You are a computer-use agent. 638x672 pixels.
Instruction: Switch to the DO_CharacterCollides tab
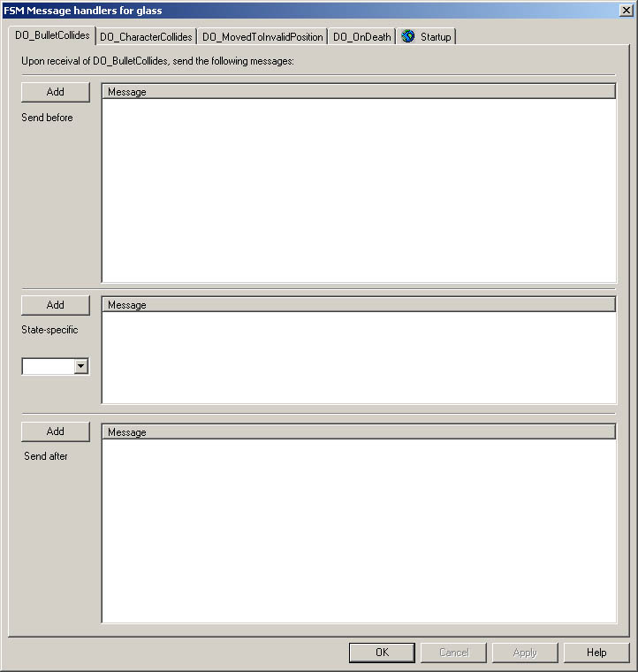click(146, 37)
